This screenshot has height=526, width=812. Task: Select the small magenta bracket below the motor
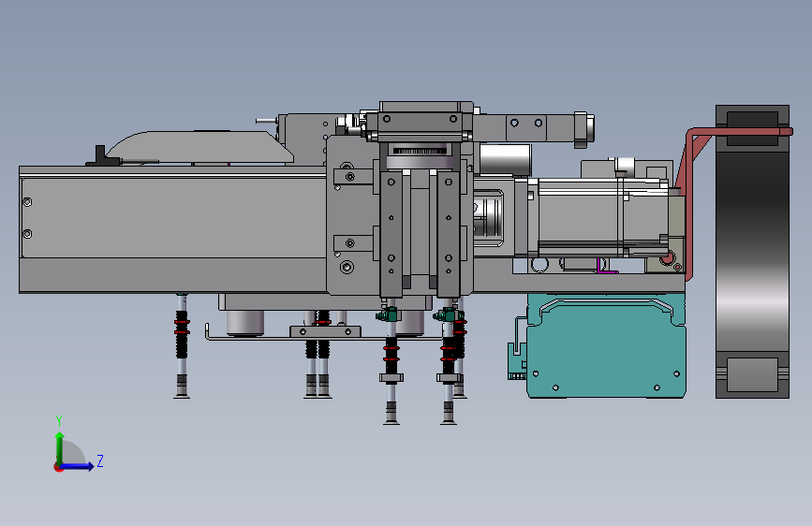[x=605, y=266]
